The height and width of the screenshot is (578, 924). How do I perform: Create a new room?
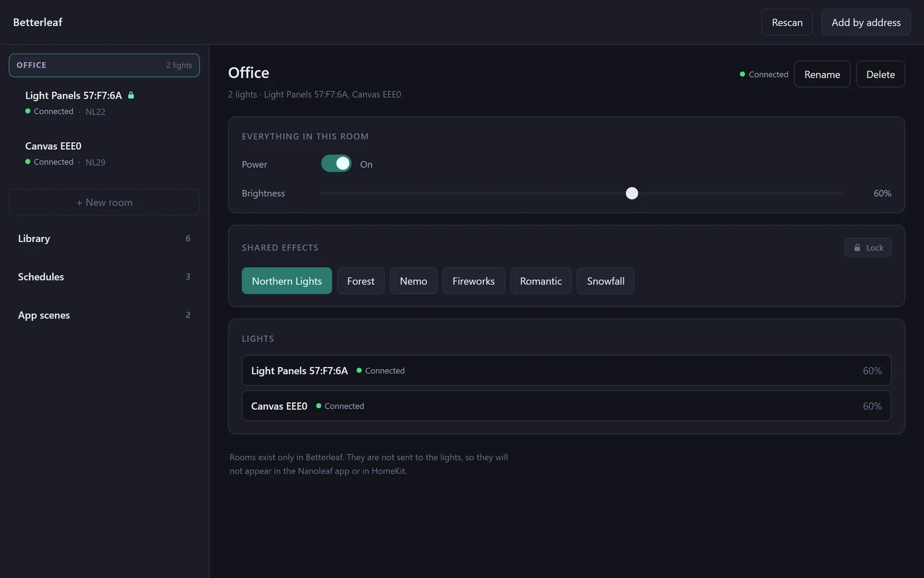point(104,202)
